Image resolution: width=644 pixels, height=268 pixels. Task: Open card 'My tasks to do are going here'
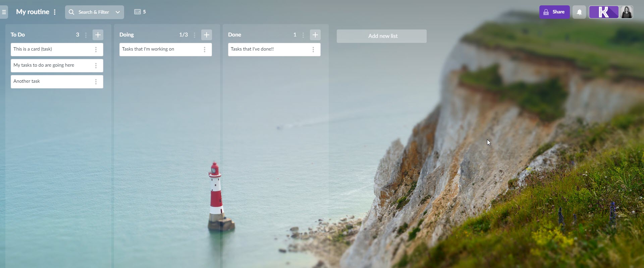pos(57,66)
